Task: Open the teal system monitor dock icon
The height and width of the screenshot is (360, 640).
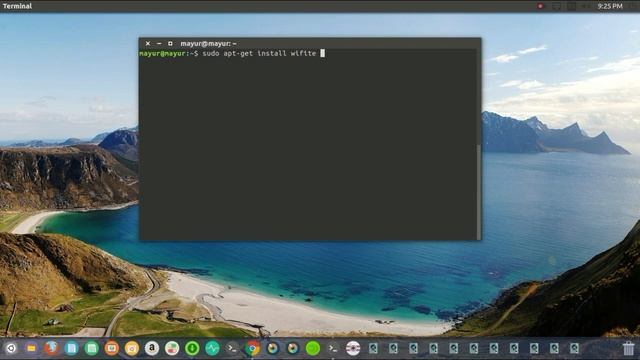Action: [212, 348]
